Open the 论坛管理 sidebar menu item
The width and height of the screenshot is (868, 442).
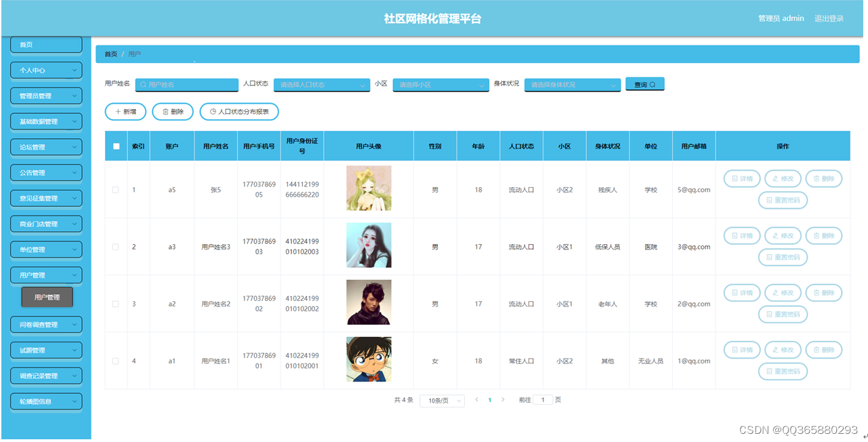point(45,146)
